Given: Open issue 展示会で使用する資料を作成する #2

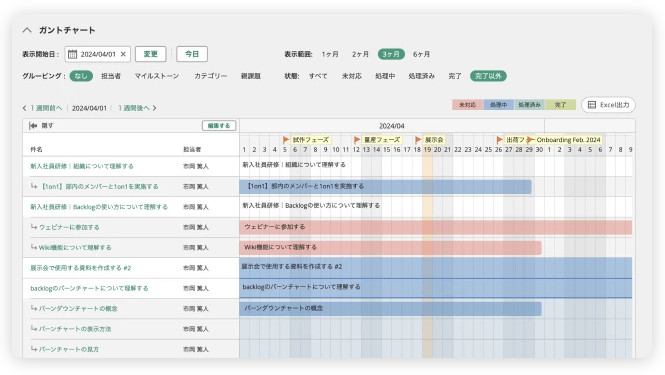Looking at the screenshot, I should [x=81, y=268].
